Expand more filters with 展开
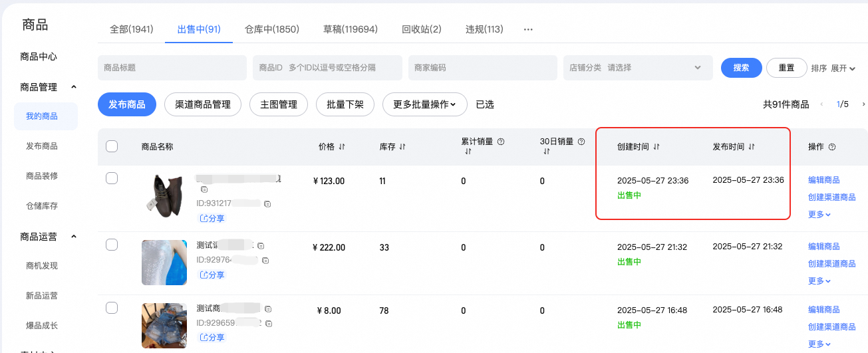 (x=843, y=68)
